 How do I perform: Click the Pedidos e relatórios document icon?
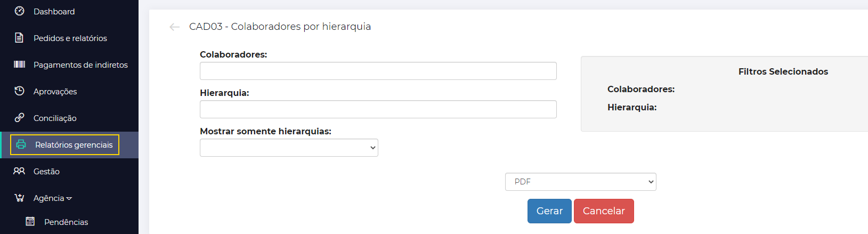(19, 38)
